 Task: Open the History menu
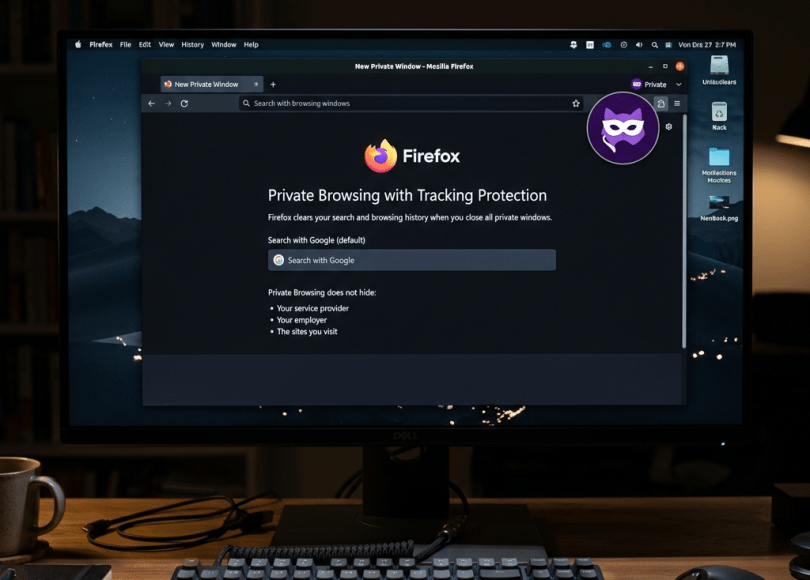193,44
